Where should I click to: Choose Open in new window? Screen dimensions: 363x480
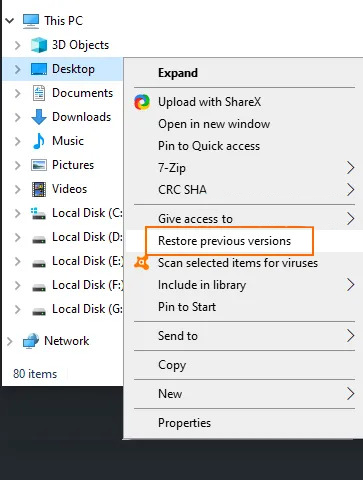243,124
